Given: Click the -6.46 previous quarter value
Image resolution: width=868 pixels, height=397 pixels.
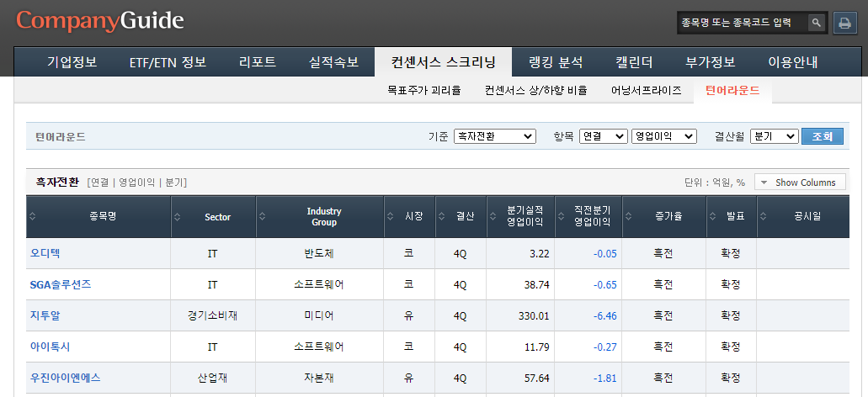Looking at the screenshot, I should tap(604, 316).
